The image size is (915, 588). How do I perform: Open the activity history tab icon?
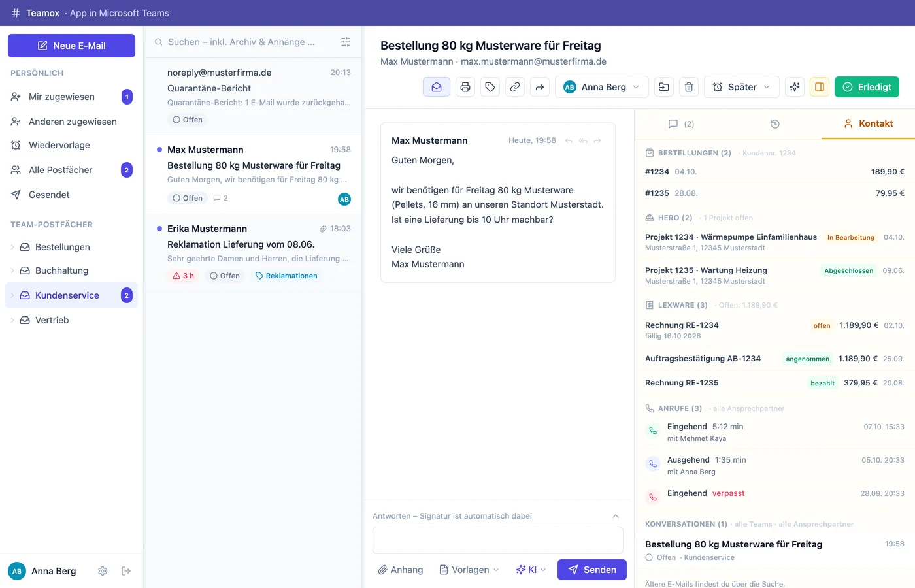coord(775,124)
